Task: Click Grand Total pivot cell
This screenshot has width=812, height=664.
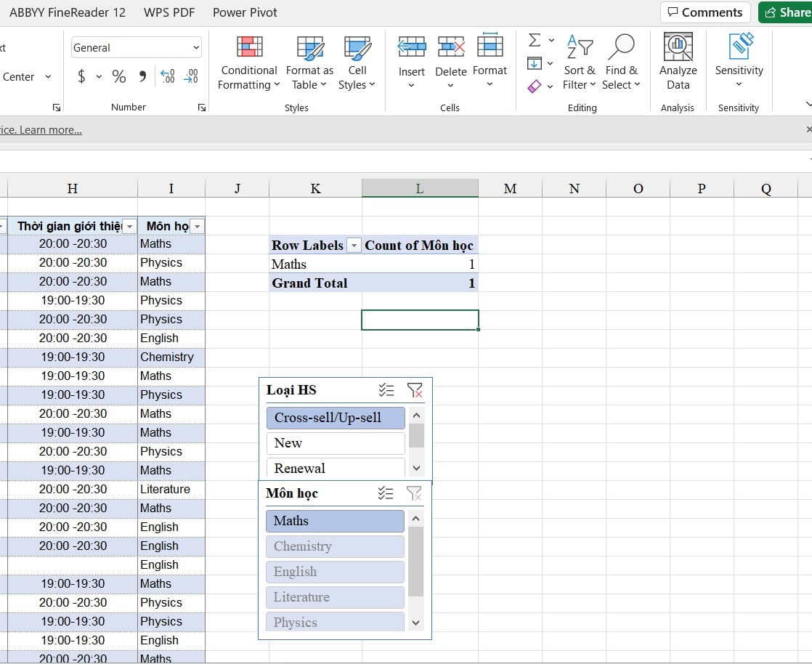Action: tap(315, 283)
